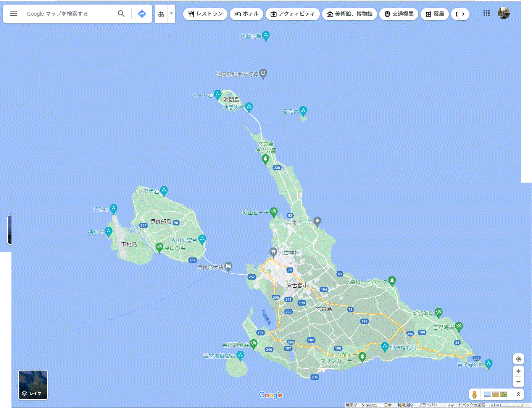532x408 pixels.
Task: Filter map by 薬局
Action: pyautogui.click(x=435, y=14)
